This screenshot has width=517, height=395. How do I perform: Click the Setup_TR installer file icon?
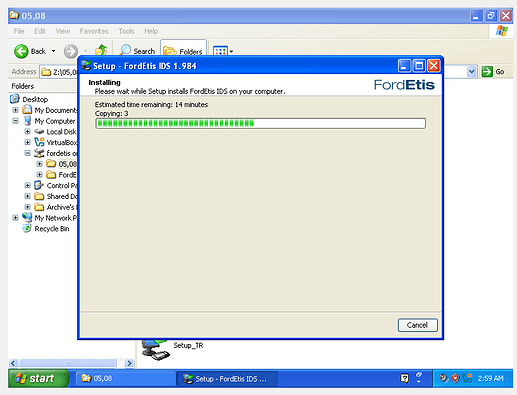pyautogui.click(x=156, y=350)
